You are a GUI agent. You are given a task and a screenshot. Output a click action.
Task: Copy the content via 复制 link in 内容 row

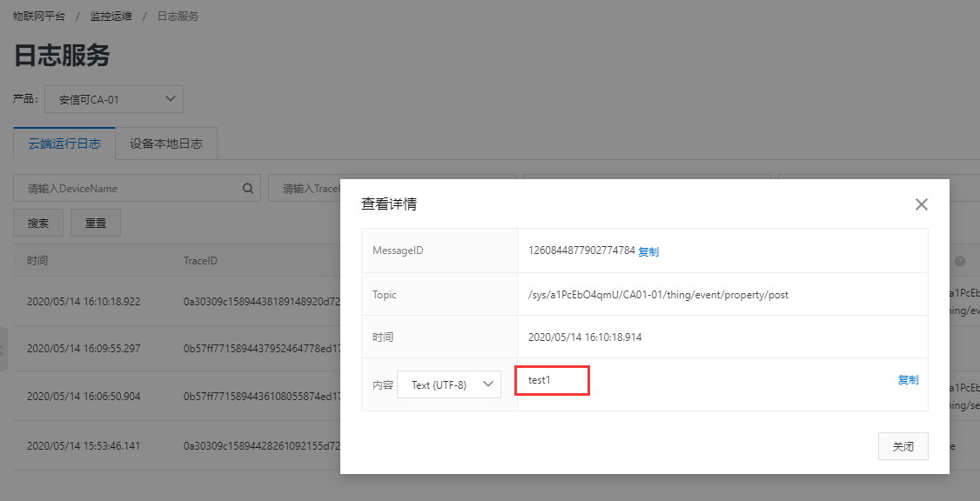[x=908, y=380]
